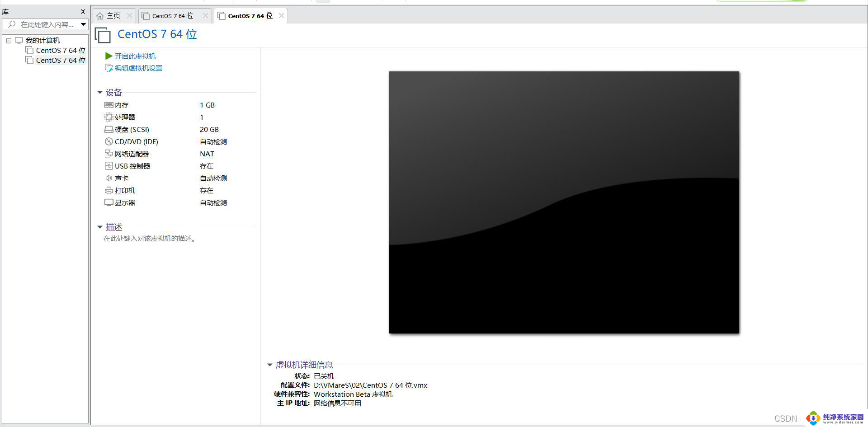Open 编辑虚拟机设置 to edit VM settings
Image resolution: width=868 pixels, height=427 pixels.
(138, 68)
